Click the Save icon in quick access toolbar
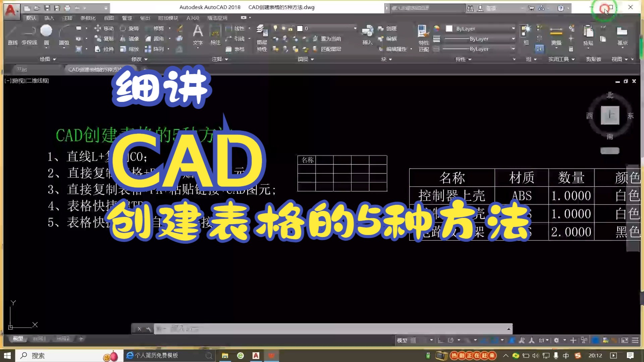Screen dimensions: 644x362 click(x=47, y=8)
